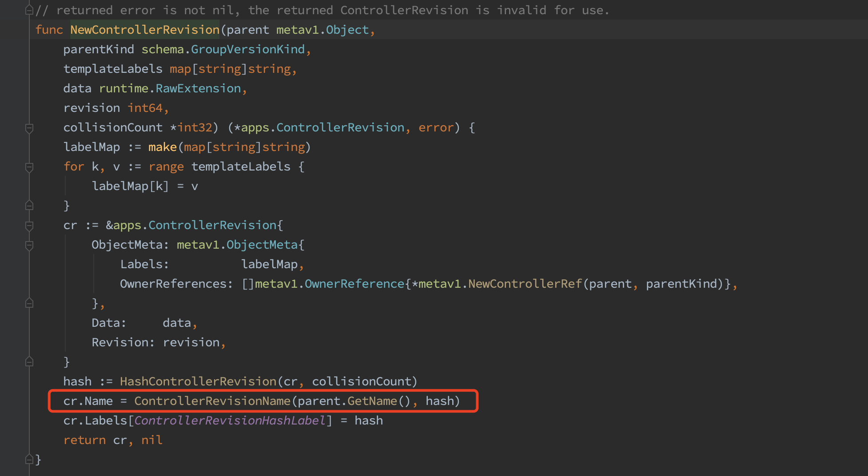Image resolution: width=868 pixels, height=476 pixels.
Task: Collapse the NewControllerRevision function via gutter fold marker
Action: [x=29, y=128]
